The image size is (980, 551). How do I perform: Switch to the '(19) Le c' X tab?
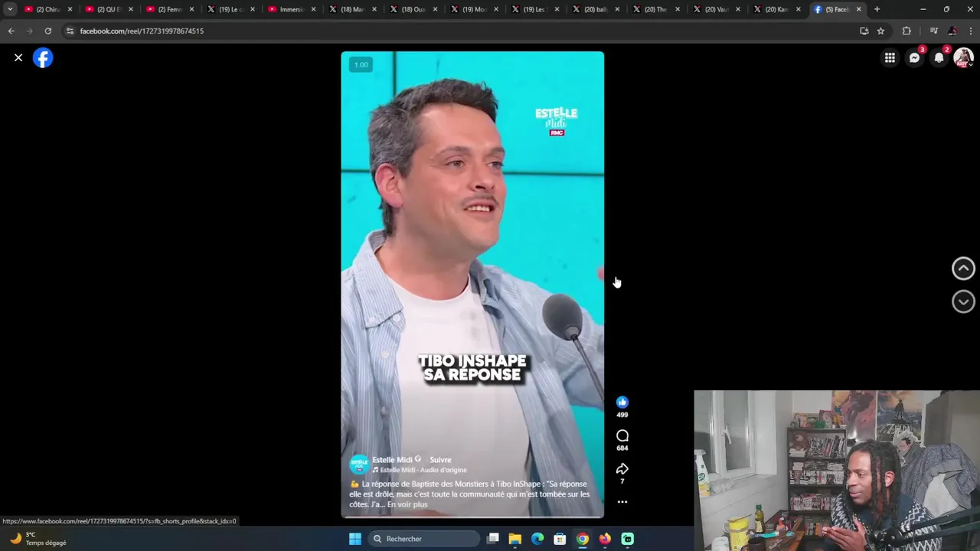click(x=229, y=9)
